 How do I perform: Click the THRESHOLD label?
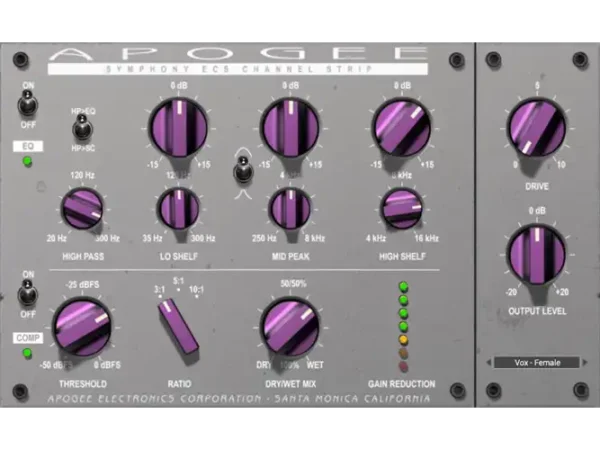(83, 384)
